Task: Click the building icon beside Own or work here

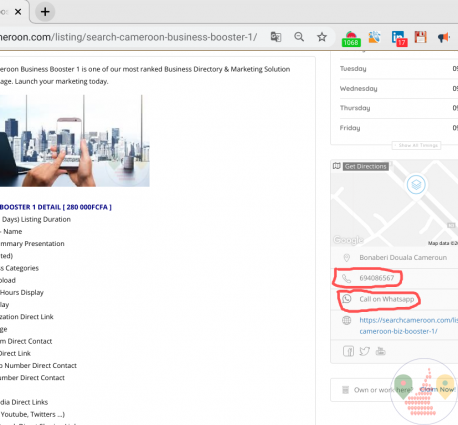Action: click(345, 390)
